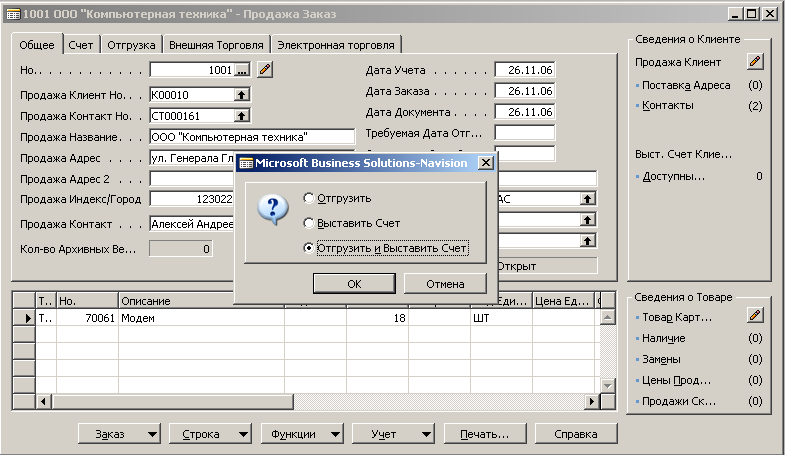Image resolution: width=785 pixels, height=455 pixels.
Task: Click the Дата Документа field
Action: [x=525, y=112]
